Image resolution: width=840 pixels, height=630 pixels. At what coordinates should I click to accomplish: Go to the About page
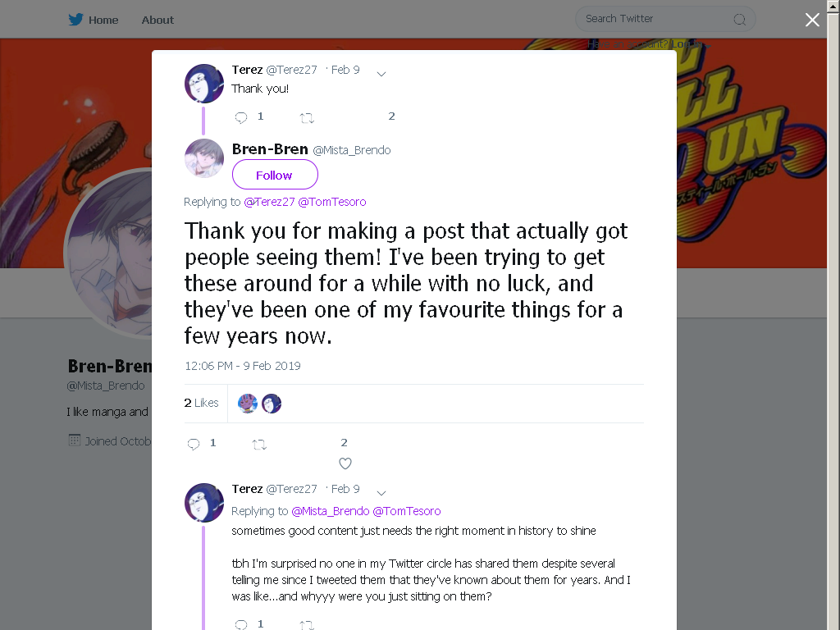(x=157, y=20)
